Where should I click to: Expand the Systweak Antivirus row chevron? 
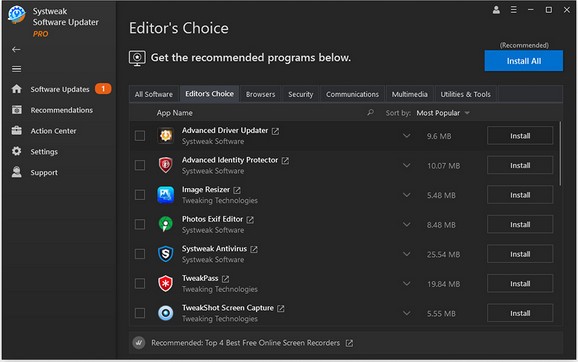tap(407, 254)
